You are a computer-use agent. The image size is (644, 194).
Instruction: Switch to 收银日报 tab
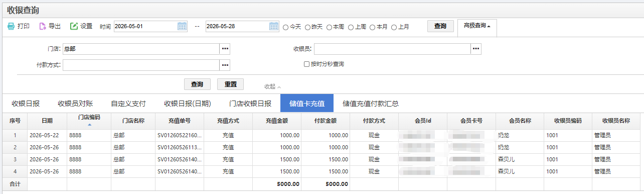pyautogui.click(x=26, y=104)
